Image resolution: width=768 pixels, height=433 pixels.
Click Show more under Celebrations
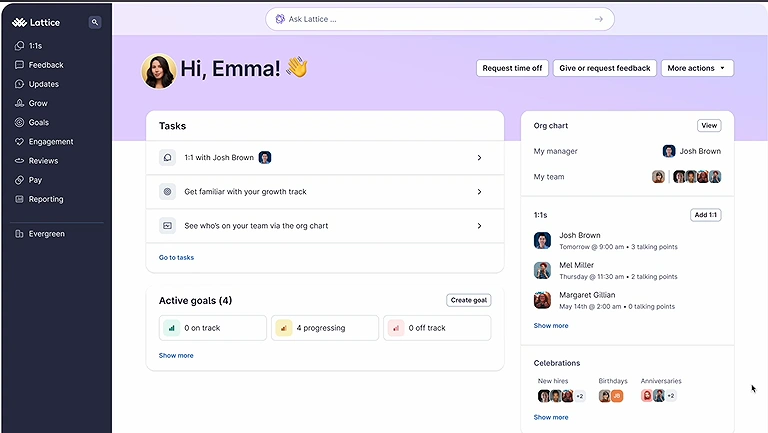tap(551, 417)
